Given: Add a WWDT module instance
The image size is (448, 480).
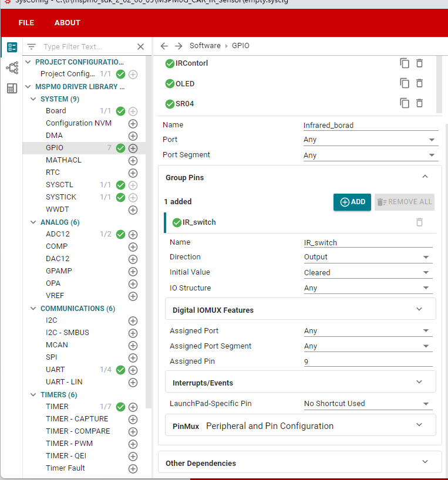Looking at the screenshot, I should tap(133, 210).
